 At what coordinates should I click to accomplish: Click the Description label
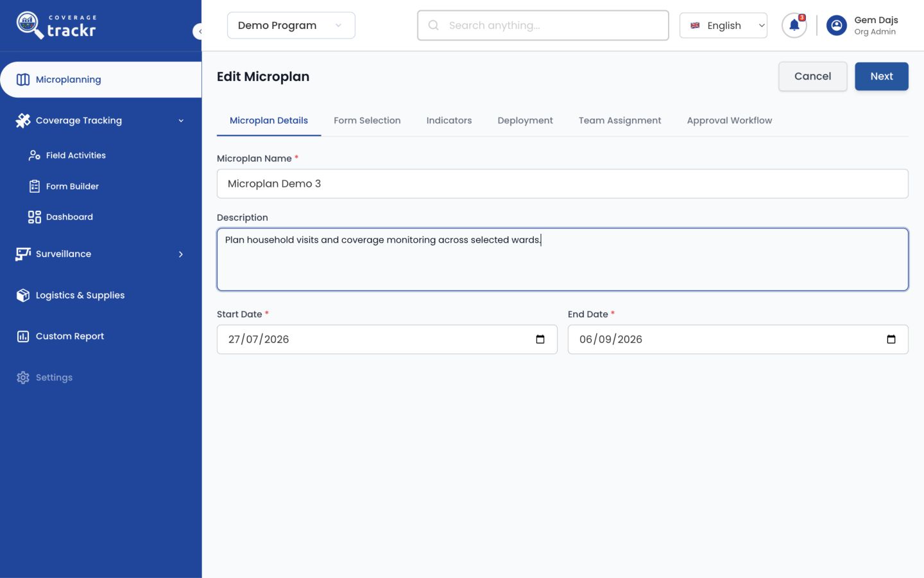(243, 218)
